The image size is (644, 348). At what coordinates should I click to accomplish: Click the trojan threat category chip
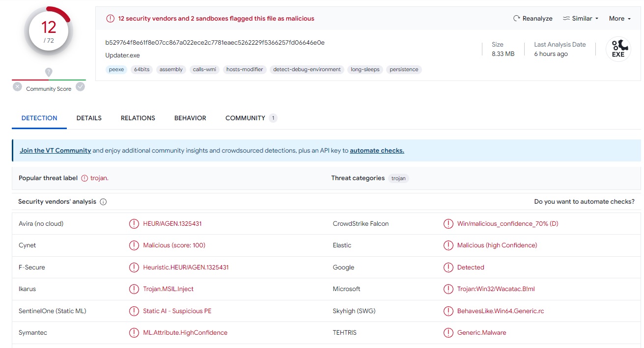coord(398,179)
